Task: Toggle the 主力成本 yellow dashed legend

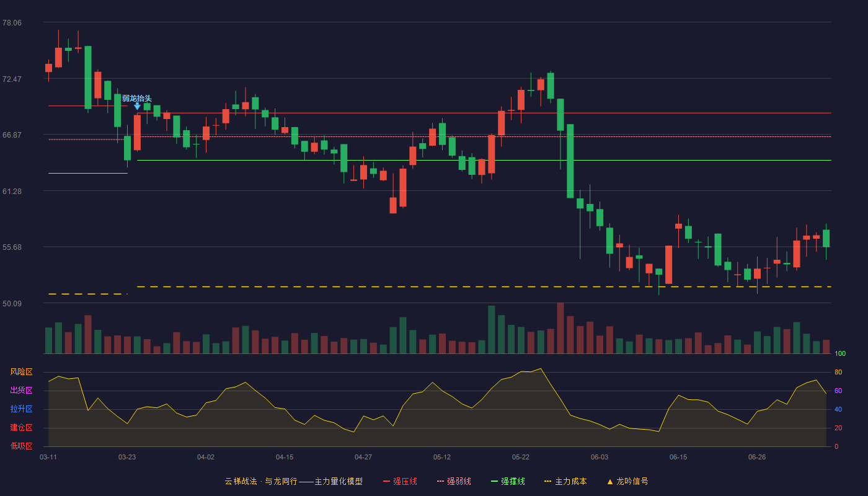Action: click(565, 481)
